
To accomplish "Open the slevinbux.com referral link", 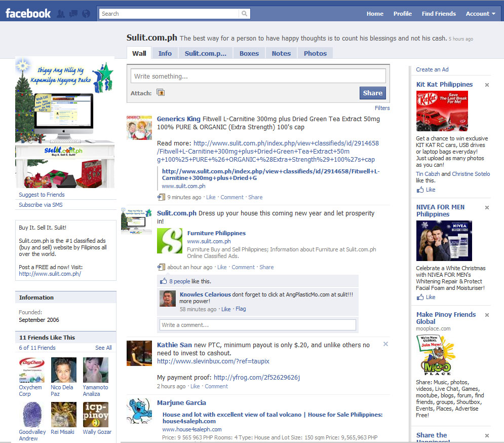I will click(213, 361).
